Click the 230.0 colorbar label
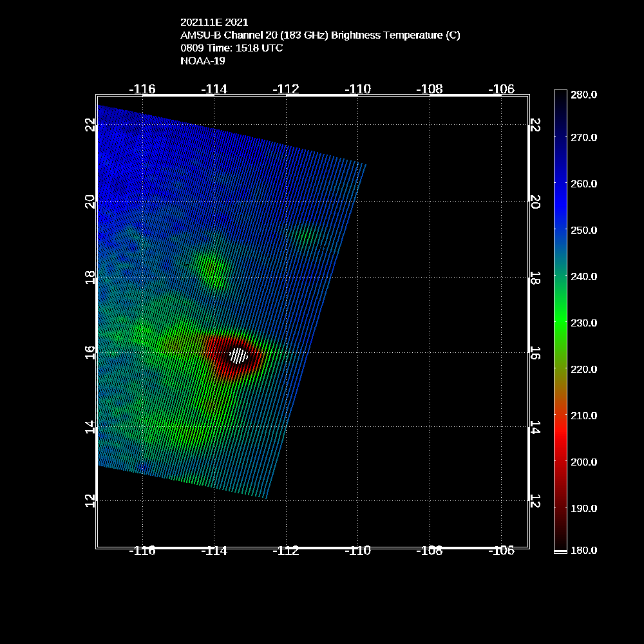This screenshot has width=644, height=644. click(583, 323)
